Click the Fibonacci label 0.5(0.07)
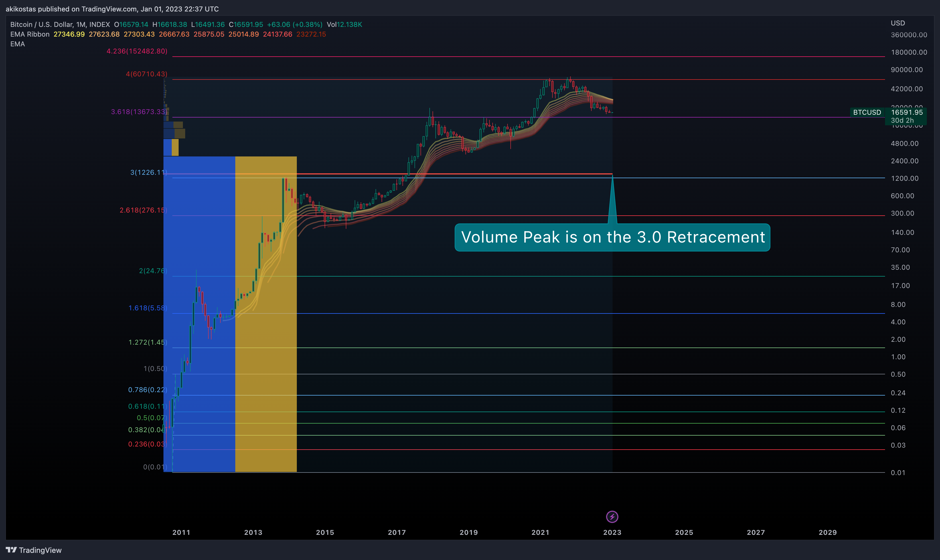The image size is (940, 560). tap(152, 418)
